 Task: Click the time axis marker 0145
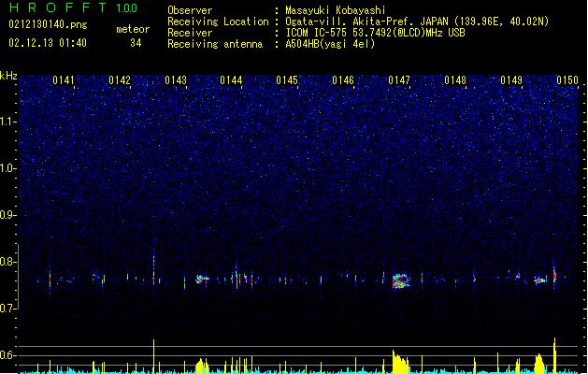pos(287,80)
